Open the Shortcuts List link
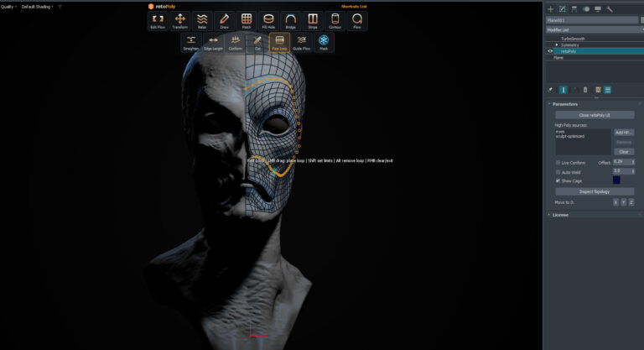 [354, 7]
